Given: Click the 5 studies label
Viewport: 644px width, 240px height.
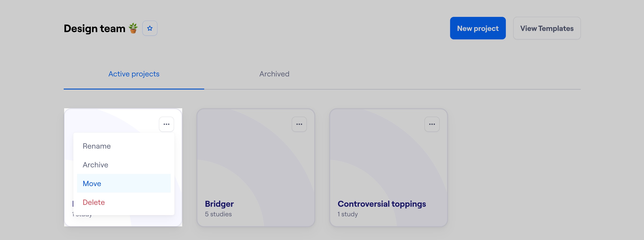Looking at the screenshot, I should 218,214.
